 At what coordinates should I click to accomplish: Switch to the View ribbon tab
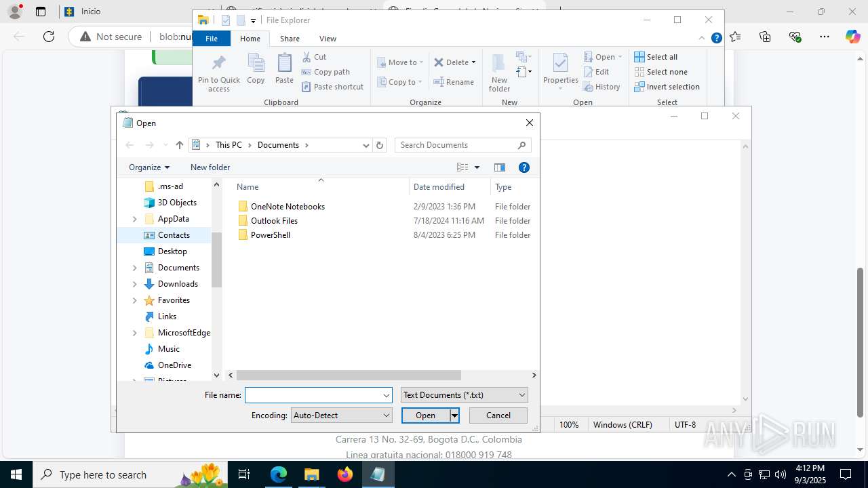coord(328,39)
